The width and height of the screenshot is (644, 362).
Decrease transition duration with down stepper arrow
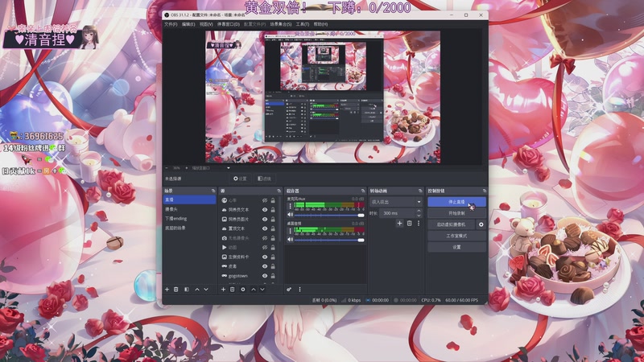pyautogui.click(x=419, y=216)
